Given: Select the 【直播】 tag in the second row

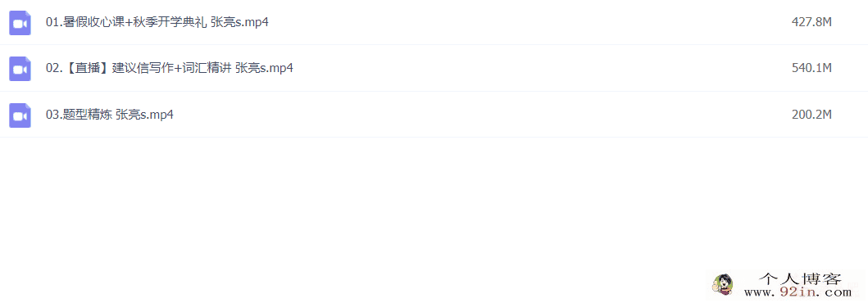Looking at the screenshot, I should click(86, 69).
